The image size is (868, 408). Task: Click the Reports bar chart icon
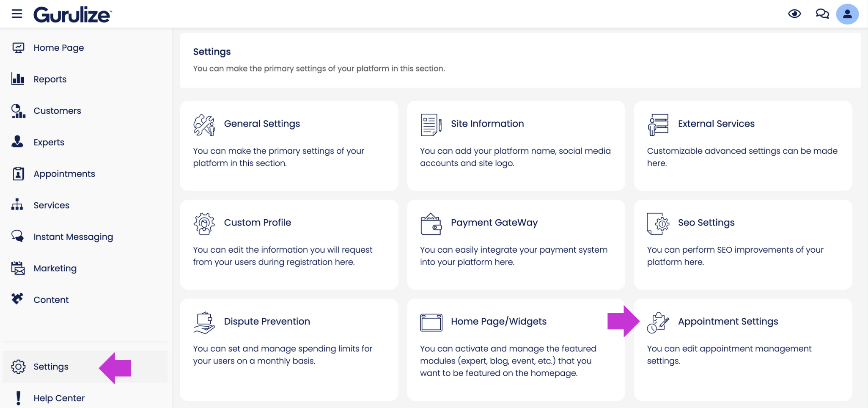pos(18,79)
